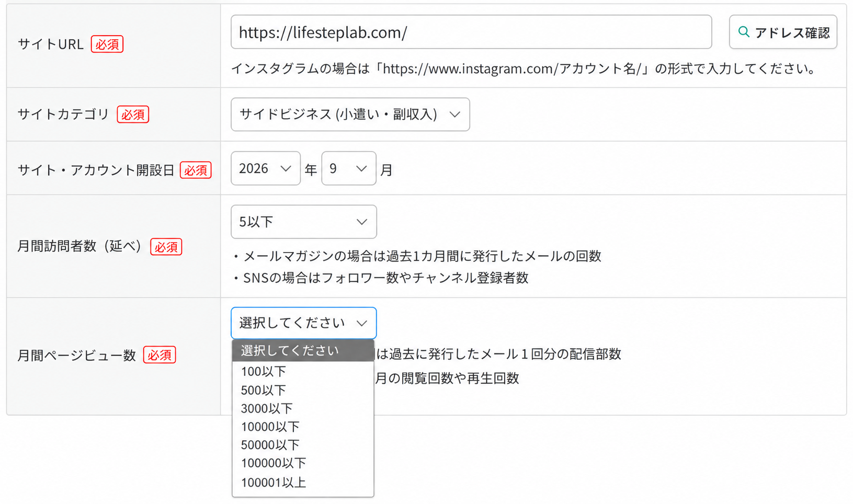The width and height of the screenshot is (853, 504).
Task: Click the サイトカテゴリ label
Action: tap(63, 114)
